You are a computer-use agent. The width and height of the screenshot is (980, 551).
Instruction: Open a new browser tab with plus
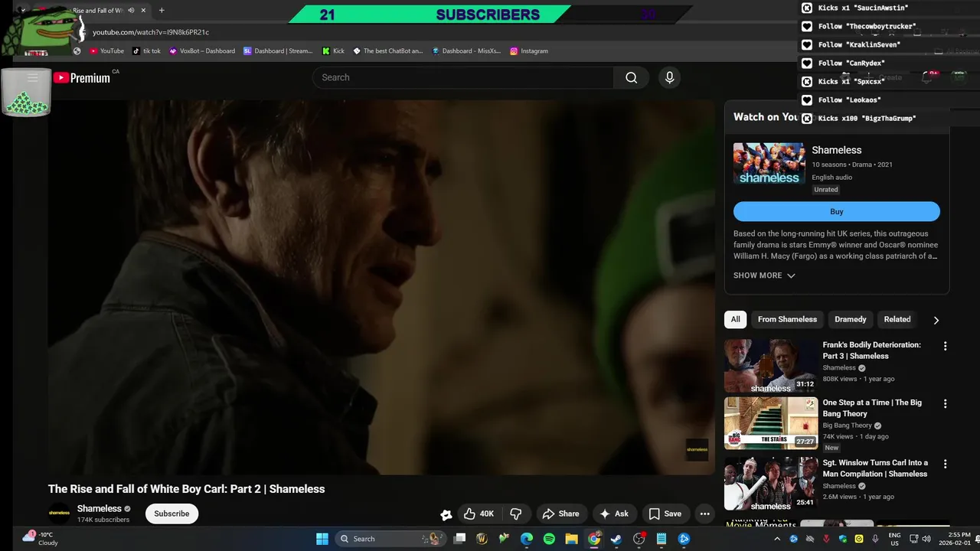tap(162, 11)
